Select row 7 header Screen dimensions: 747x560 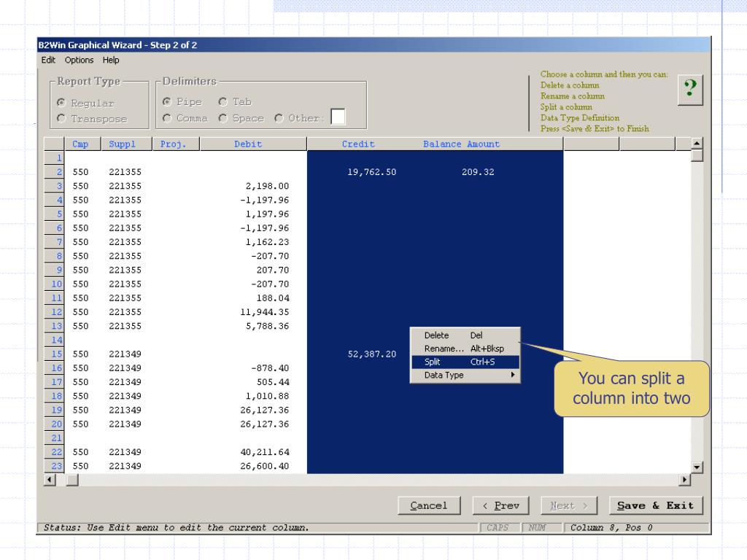(54, 242)
